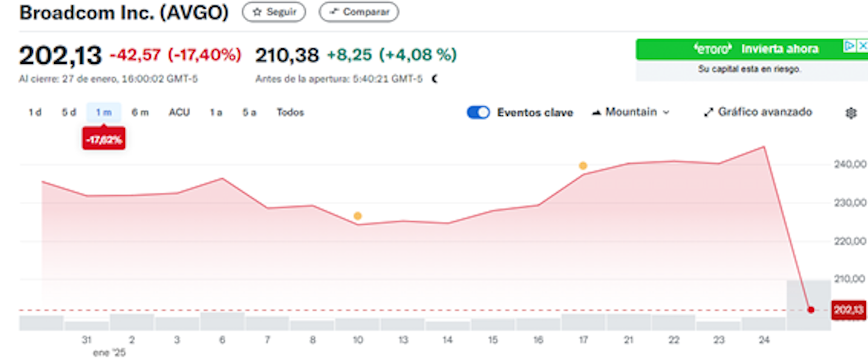This screenshot has height=360, width=868.
Task: Click the Invierta ahora eToro banner
Action: (750, 49)
